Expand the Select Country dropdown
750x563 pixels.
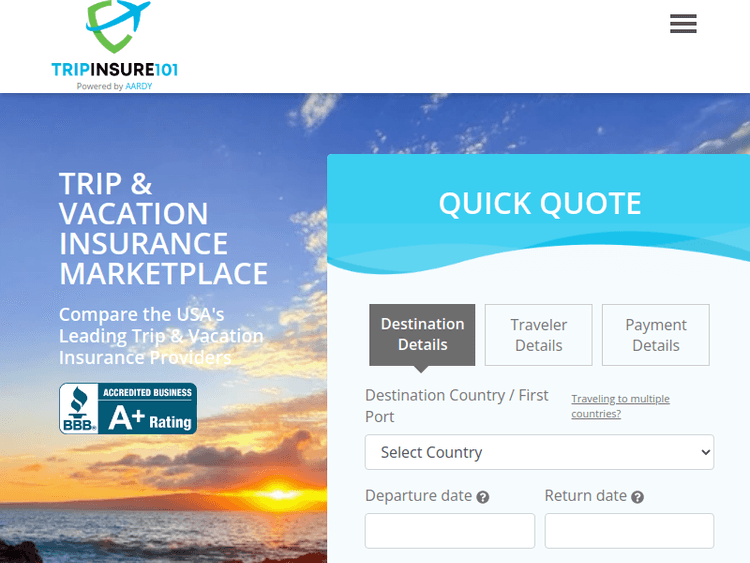click(x=539, y=452)
